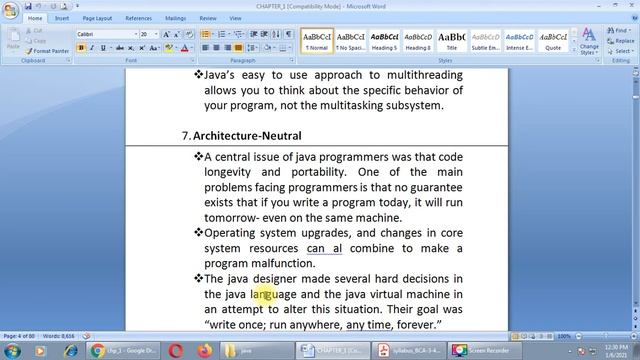
Task: Apply the Intense Emphasis style
Action: pos(519,40)
